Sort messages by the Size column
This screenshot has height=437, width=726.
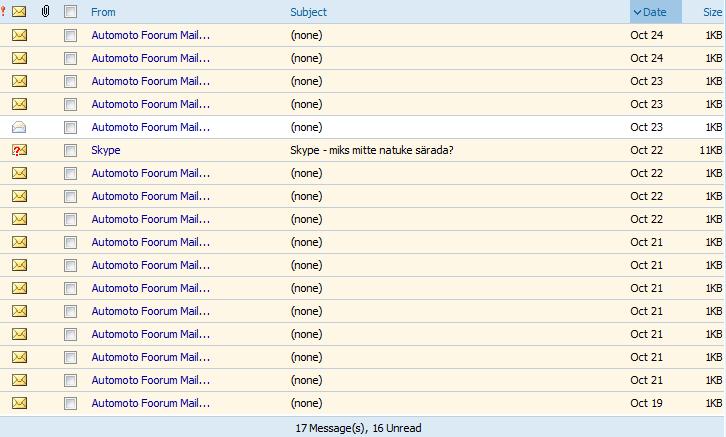tap(711, 12)
